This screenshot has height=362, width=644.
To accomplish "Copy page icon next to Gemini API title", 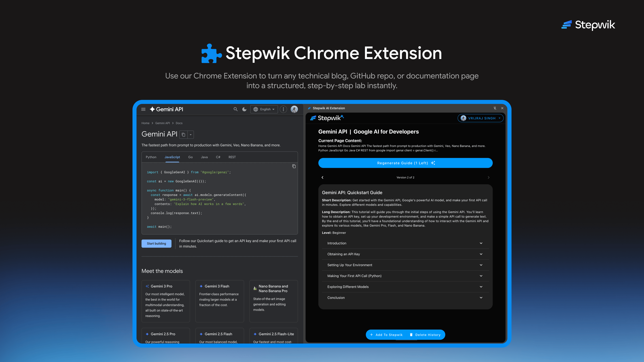I will point(183,135).
